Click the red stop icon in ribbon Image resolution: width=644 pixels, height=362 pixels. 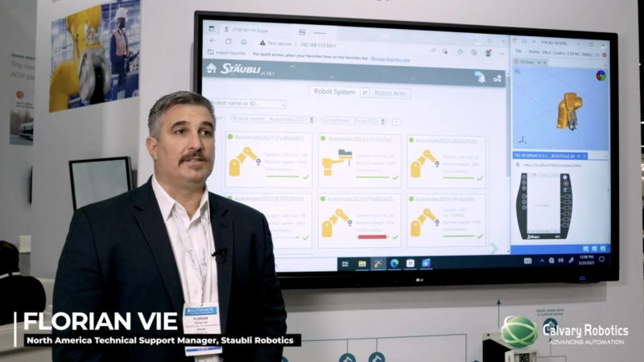(x=605, y=55)
